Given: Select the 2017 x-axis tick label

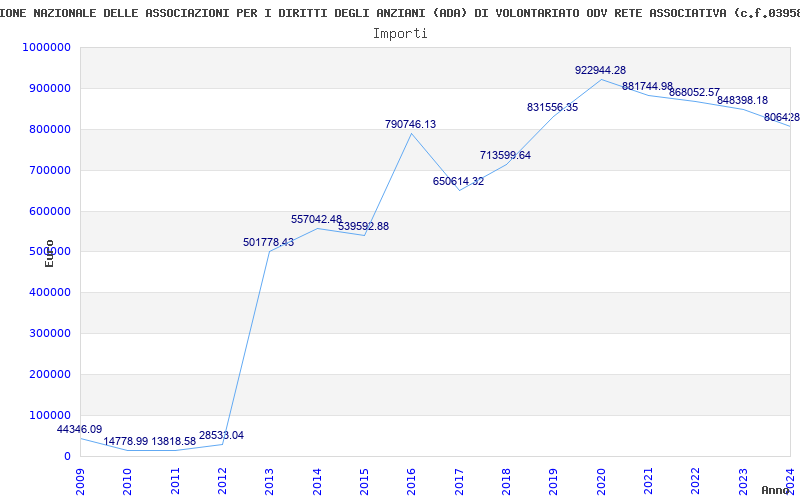Looking at the screenshot, I should tap(459, 482).
